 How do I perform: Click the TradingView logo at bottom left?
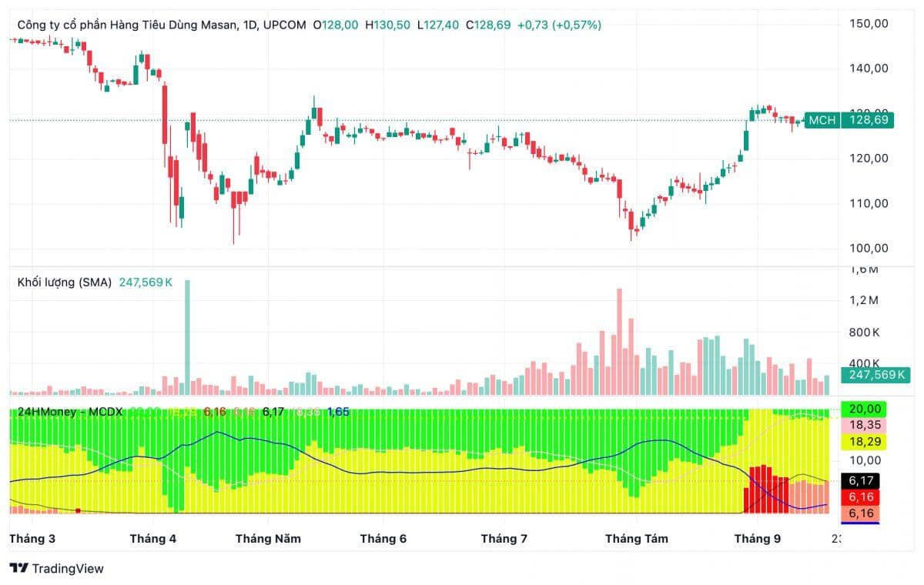click(58, 569)
